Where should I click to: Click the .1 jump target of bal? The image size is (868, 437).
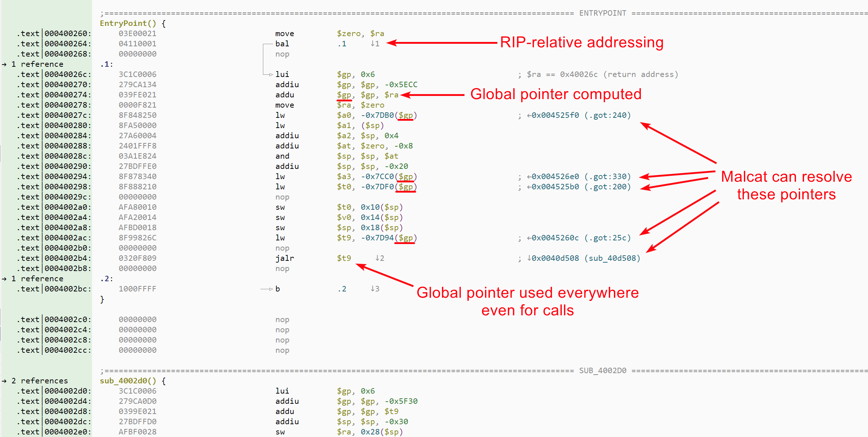[342, 44]
